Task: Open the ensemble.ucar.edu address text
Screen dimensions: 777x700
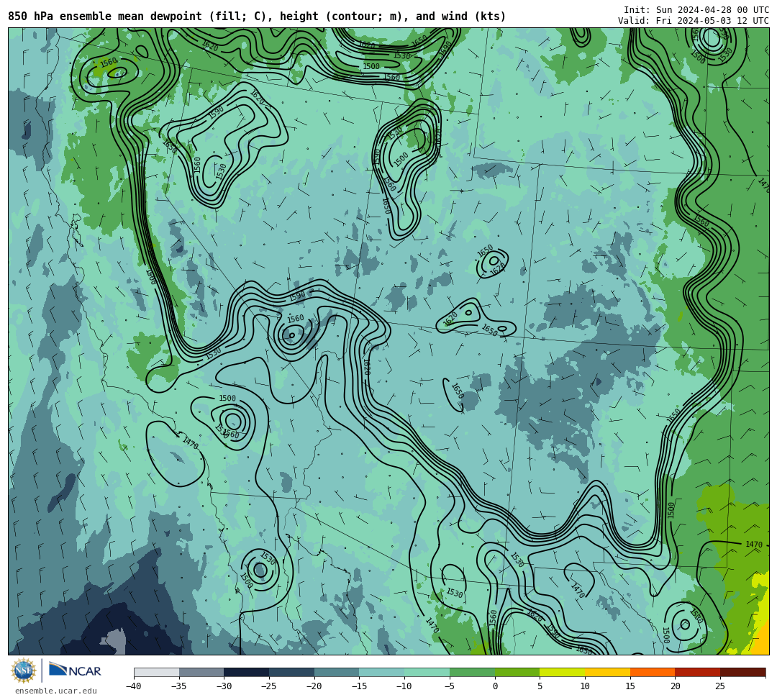Action: (x=56, y=691)
